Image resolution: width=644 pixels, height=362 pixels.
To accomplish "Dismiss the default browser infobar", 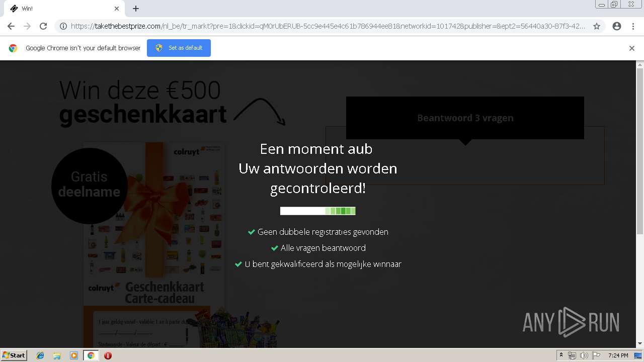I will [632, 48].
